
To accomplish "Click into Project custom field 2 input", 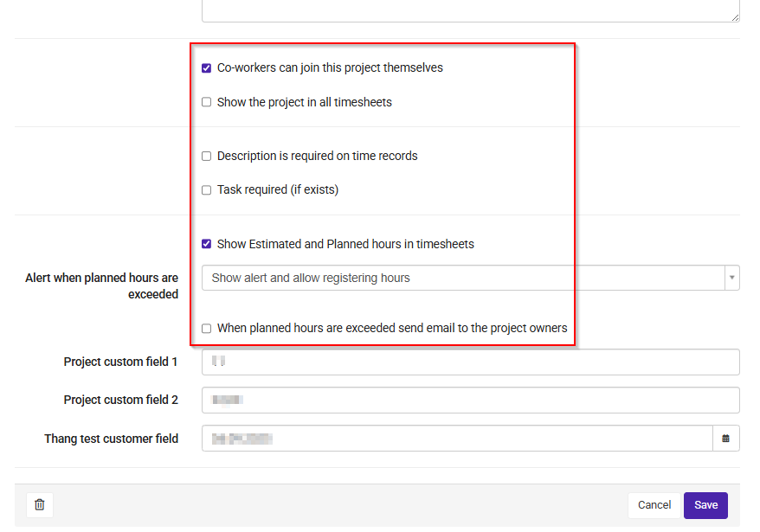I will coord(471,401).
